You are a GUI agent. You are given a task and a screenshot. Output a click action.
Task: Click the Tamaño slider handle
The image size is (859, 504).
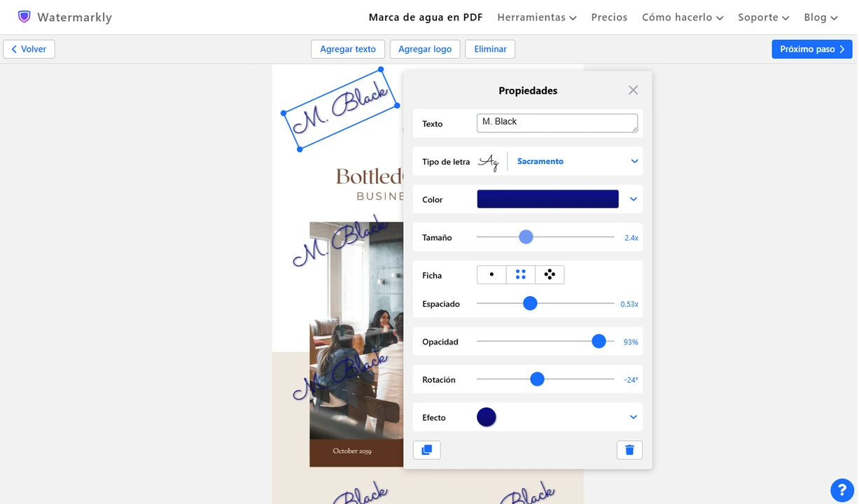[x=526, y=237]
